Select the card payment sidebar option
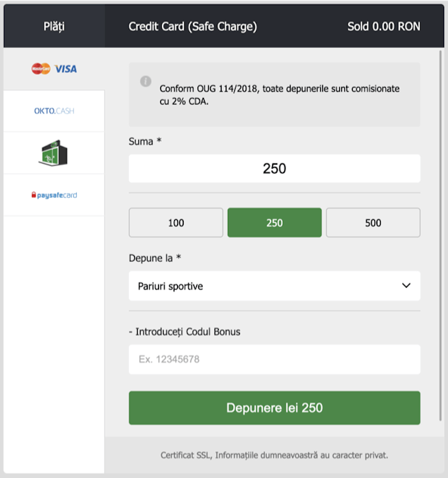 point(53,68)
